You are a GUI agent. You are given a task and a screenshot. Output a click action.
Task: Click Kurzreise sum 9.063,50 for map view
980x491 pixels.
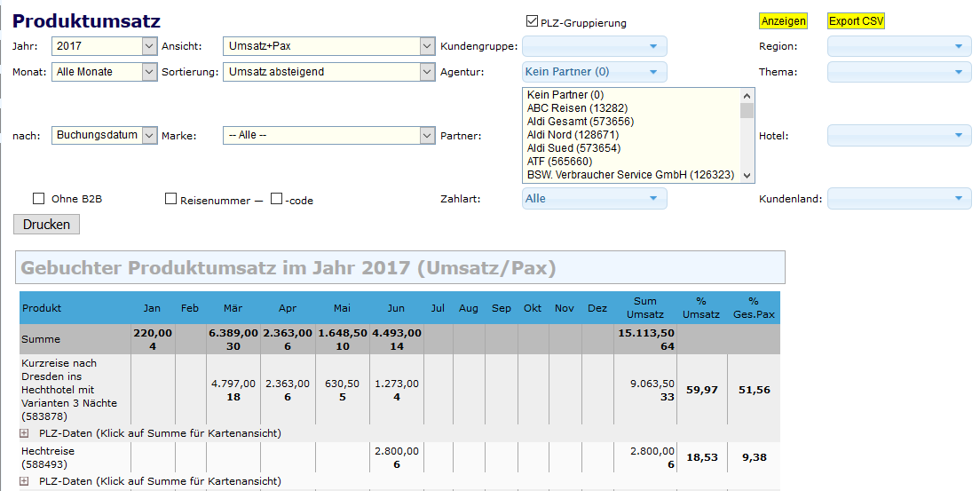pyautogui.click(x=652, y=384)
